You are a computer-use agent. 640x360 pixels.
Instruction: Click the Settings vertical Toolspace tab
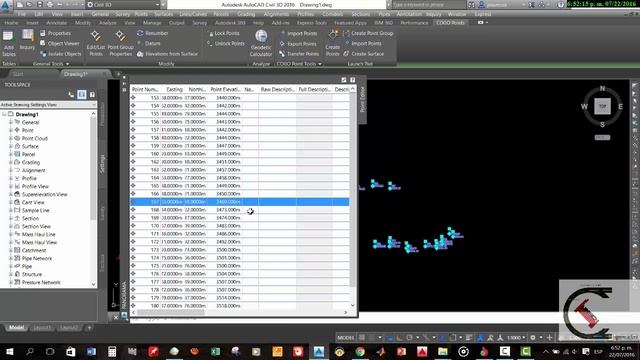102,163
